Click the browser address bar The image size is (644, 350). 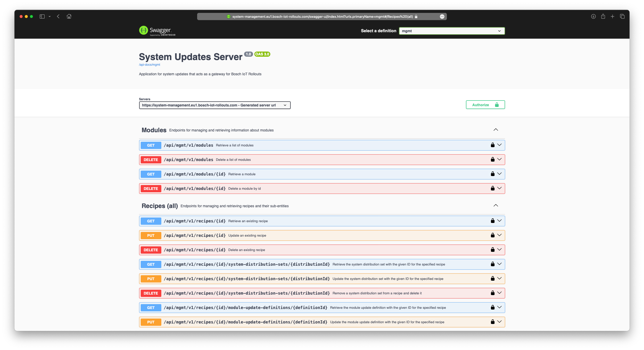[x=322, y=16]
